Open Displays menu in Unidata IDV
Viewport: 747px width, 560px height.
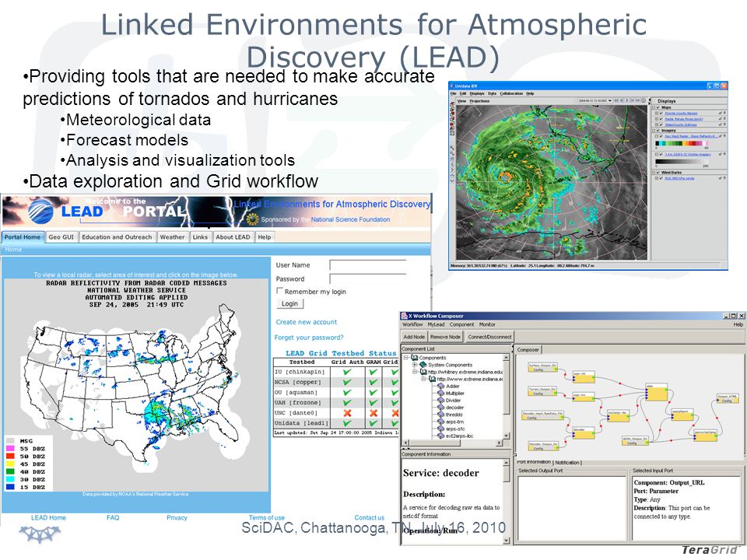(477, 94)
